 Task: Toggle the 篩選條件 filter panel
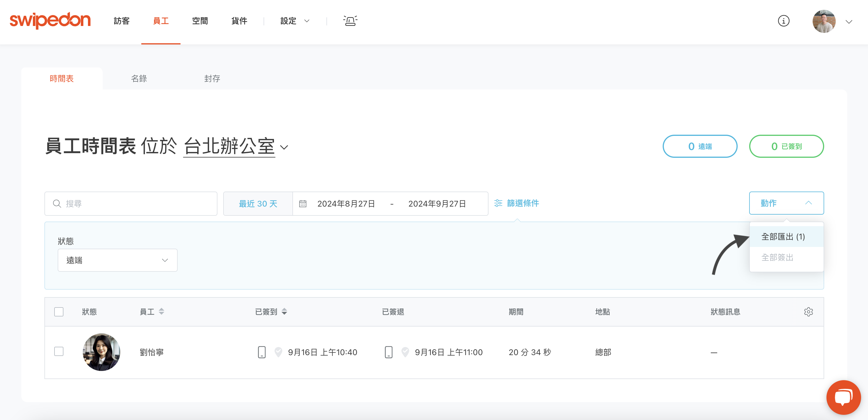pyautogui.click(x=516, y=203)
